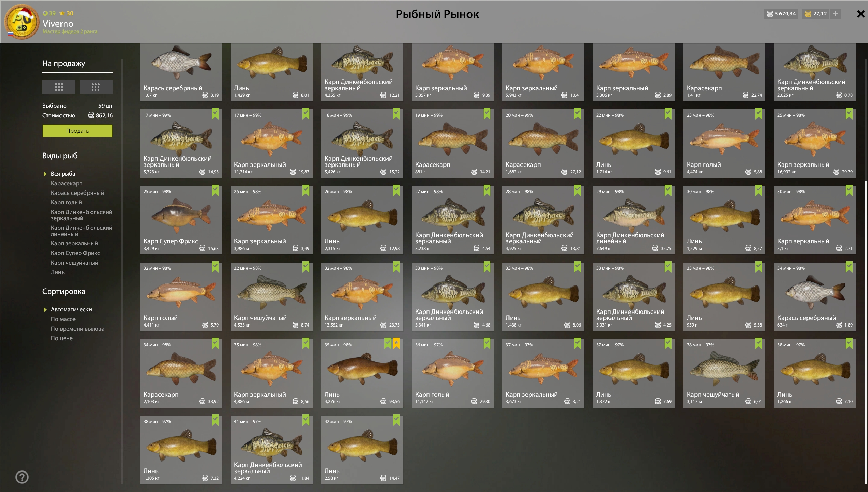Switch to large grid view icon
The height and width of the screenshot is (492, 868).
coord(59,87)
